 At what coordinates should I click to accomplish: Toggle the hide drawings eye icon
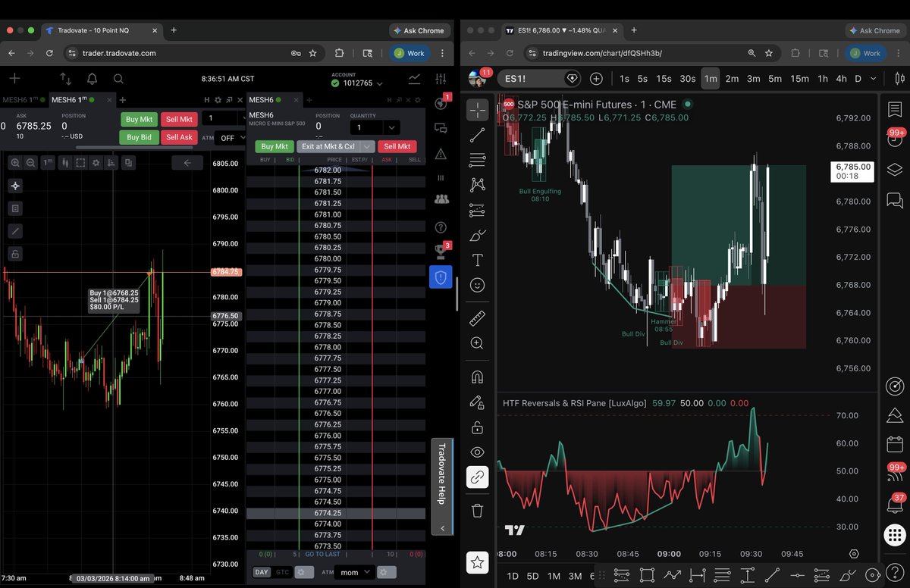coord(477,452)
